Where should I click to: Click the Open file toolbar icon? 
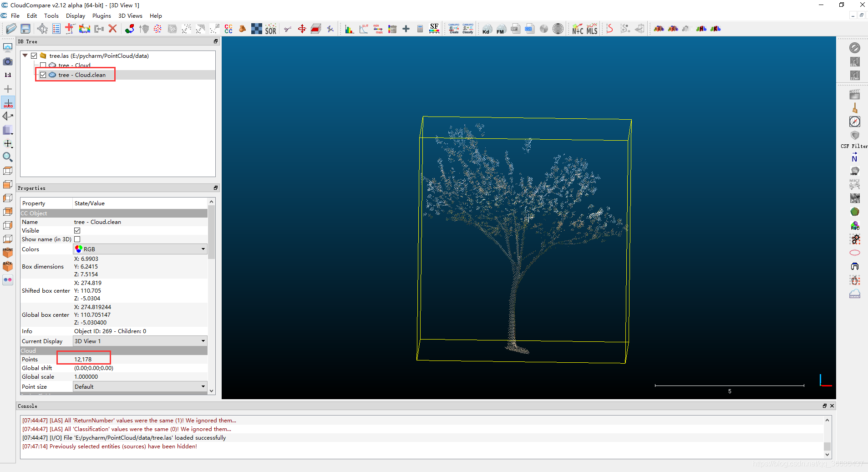point(11,29)
